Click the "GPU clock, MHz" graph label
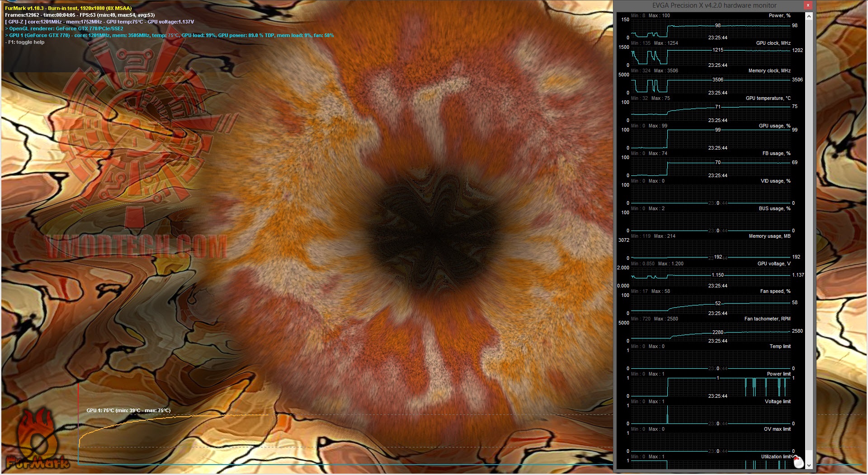Screen dimensions: 868x475 point(773,43)
